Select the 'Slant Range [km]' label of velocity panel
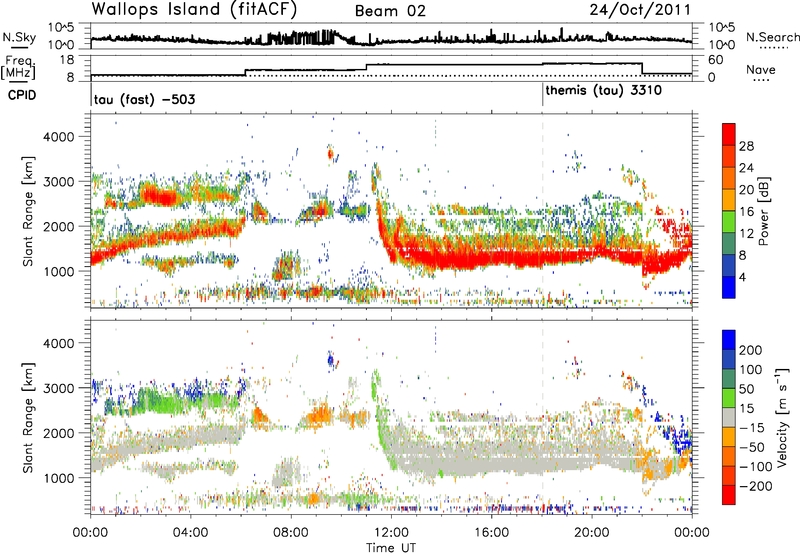The width and height of the screenshot is (800, 554). [x=28, y=417]
